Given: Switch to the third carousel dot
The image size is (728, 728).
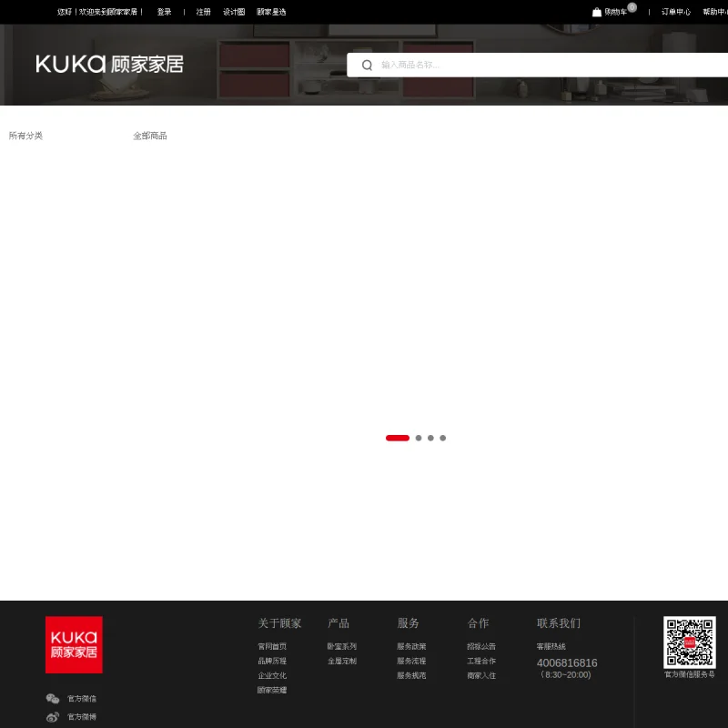Looking at the screenshot, I should (x=430, y=438).
